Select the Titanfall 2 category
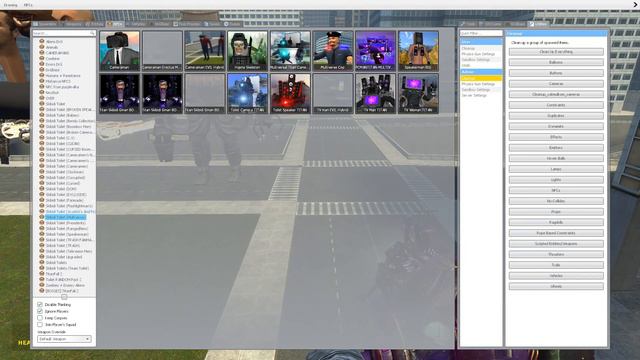 pos(54,274)
